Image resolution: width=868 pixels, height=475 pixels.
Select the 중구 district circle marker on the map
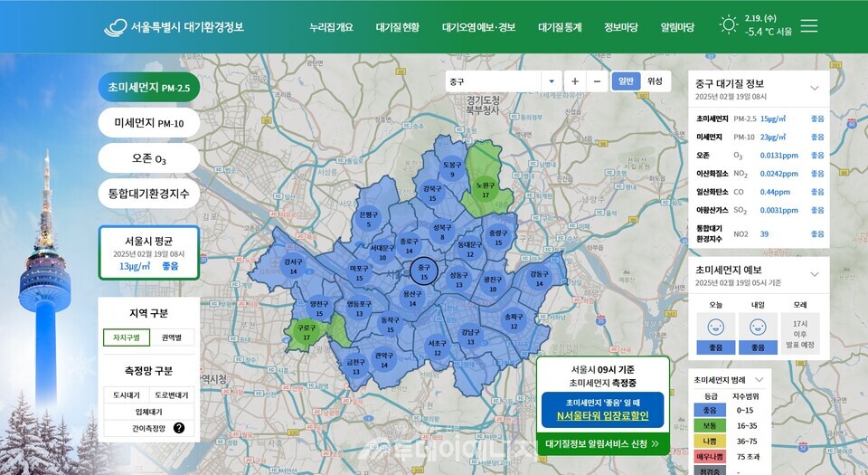(424, 271)
